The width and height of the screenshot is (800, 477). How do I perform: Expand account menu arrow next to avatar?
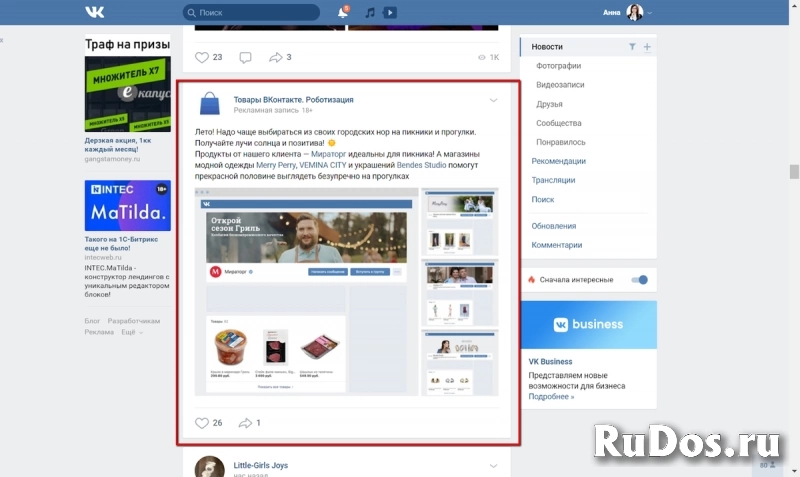coord(649,13)
